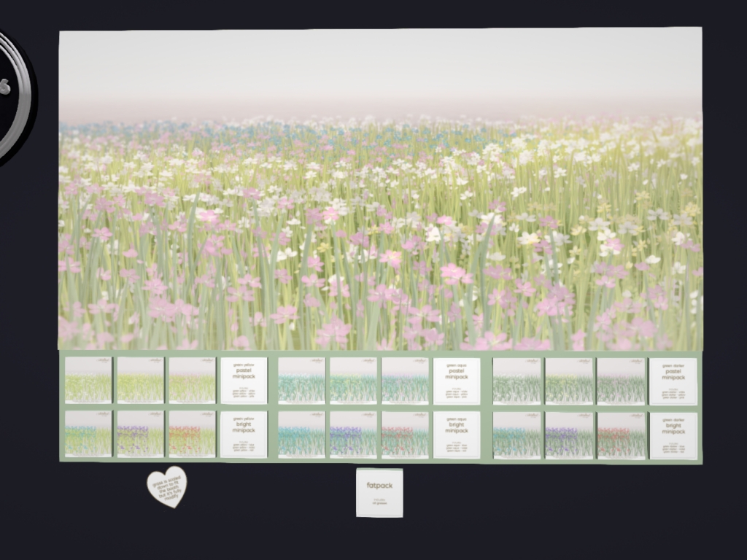Open the green darker bright minipack card
The height and width of the screenshot is (560, 747).
pyautogui.click(x=673, y=436)
